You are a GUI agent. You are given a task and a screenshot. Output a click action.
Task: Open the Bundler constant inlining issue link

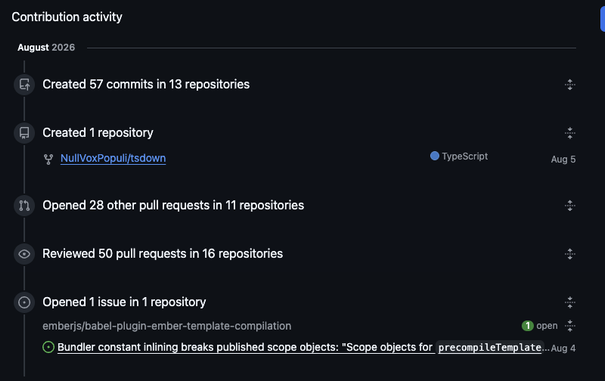pos(299,347)
